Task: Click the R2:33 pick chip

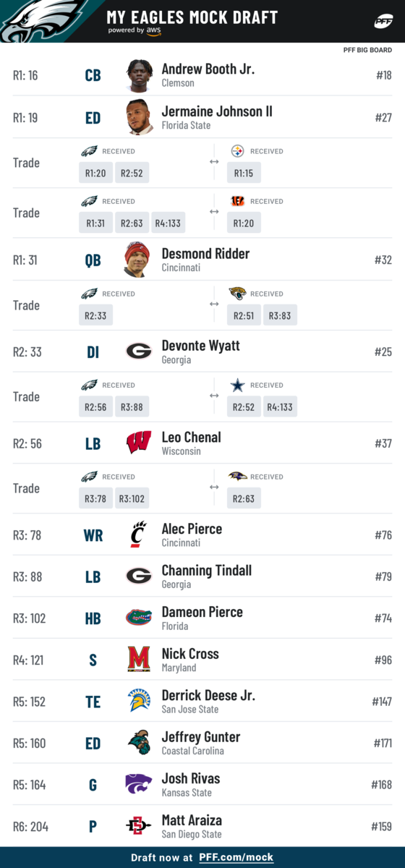Action: tap(96, 315)
